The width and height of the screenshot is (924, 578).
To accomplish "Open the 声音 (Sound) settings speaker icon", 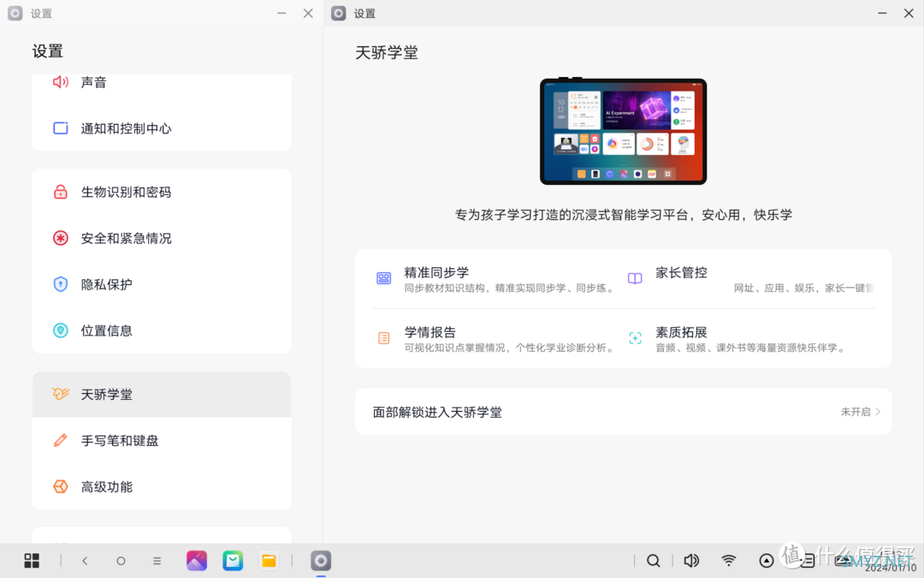I will (61, 82).
